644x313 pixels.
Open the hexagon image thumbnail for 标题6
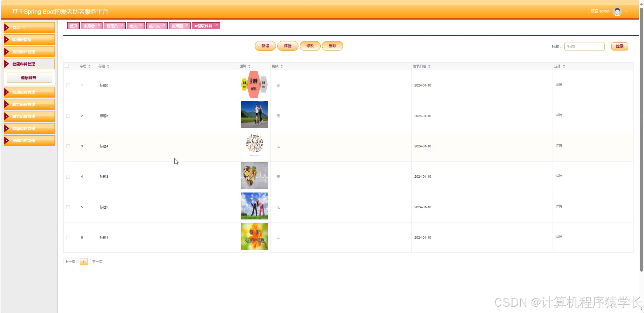(x=254, y=84)
